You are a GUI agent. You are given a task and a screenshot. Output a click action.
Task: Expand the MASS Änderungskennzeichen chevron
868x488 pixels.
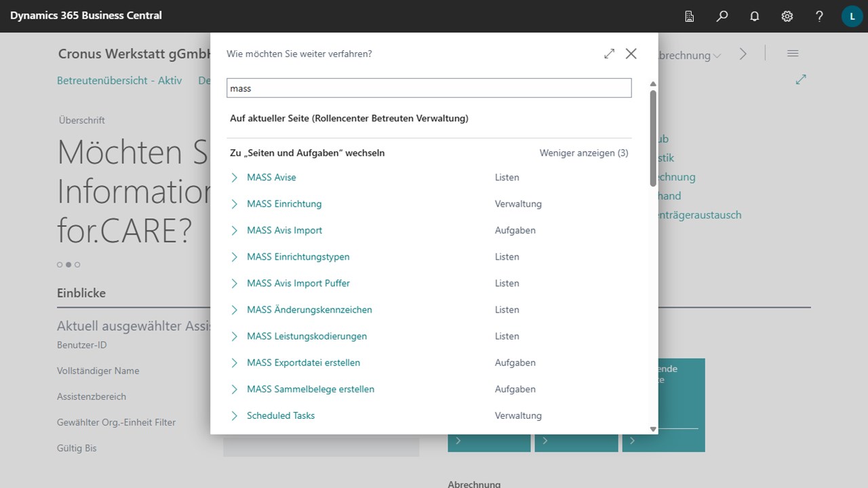pos(235,310)
